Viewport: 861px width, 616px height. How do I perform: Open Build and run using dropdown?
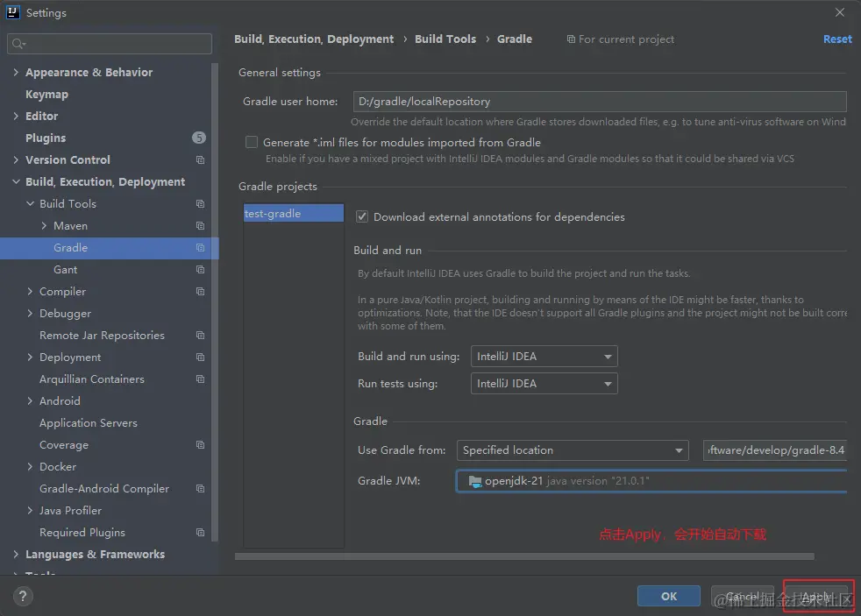(x=544, y=357)
